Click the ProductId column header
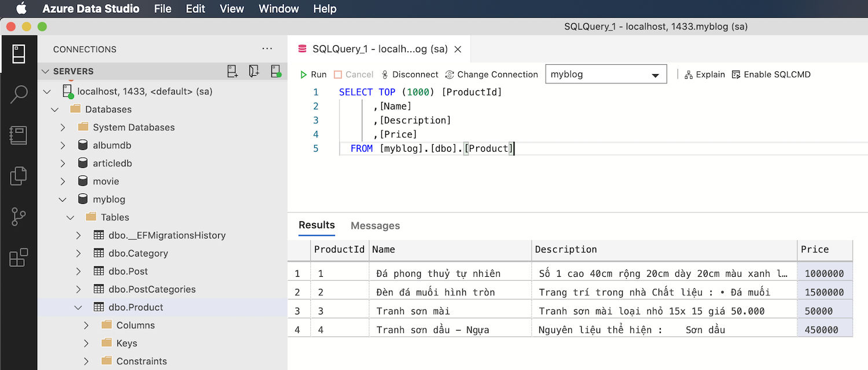Image resolution: width=868 pixels, height=370 pixels. [x=339, y=250]
